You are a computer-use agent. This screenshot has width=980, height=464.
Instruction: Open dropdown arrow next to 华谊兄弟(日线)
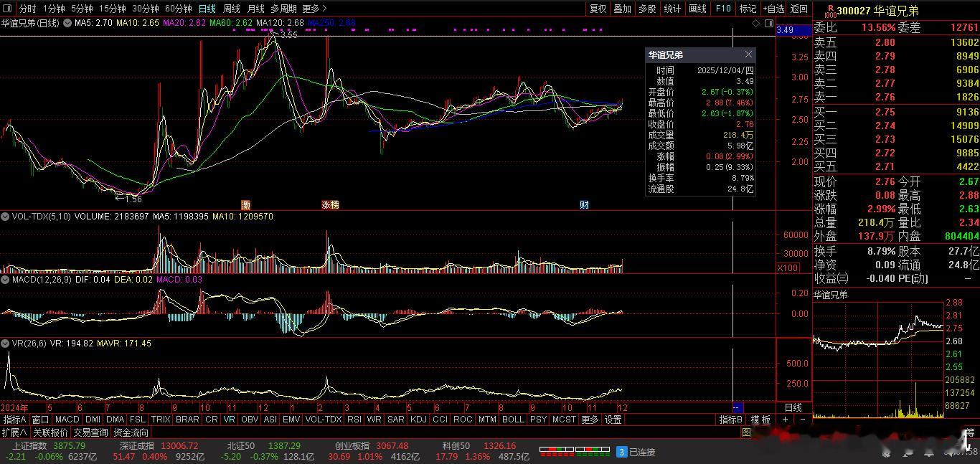coord(67,23)
